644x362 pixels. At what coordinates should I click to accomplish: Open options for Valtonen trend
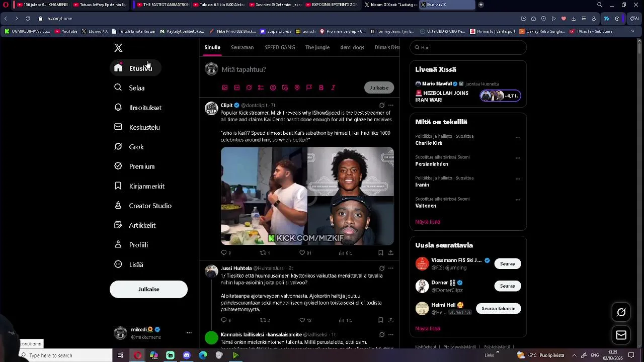point(518,200)
